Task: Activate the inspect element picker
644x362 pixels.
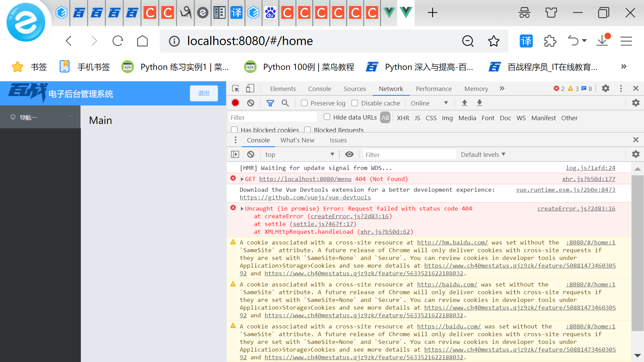Action: [x=235, y=89]
